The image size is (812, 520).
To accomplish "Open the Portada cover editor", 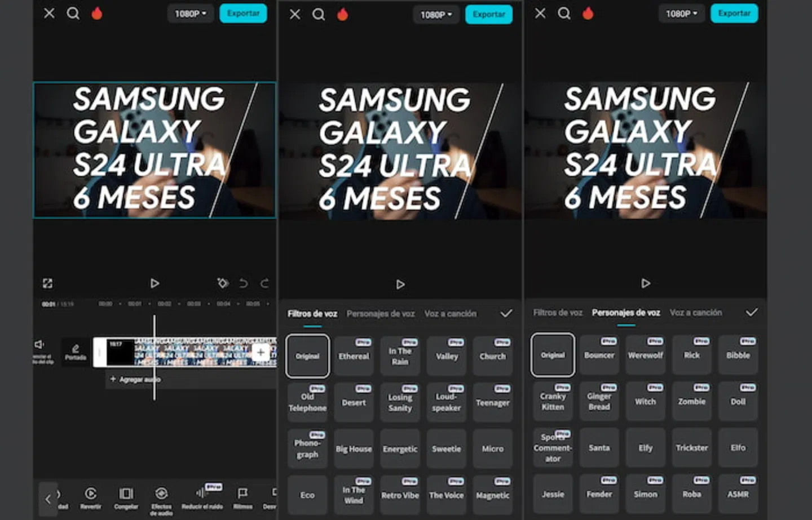I will tap(76, 353).
